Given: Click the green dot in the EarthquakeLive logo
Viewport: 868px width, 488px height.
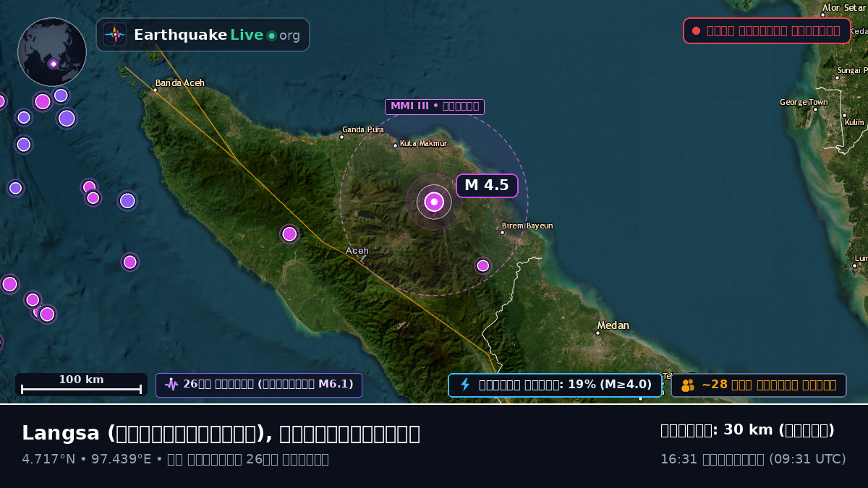Looking at the screenshot, I should [271, 35].
